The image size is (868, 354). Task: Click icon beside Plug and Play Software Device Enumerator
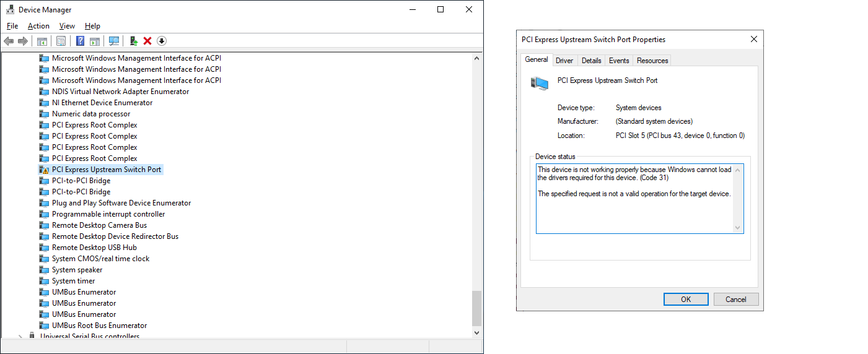tap(44, 203)
